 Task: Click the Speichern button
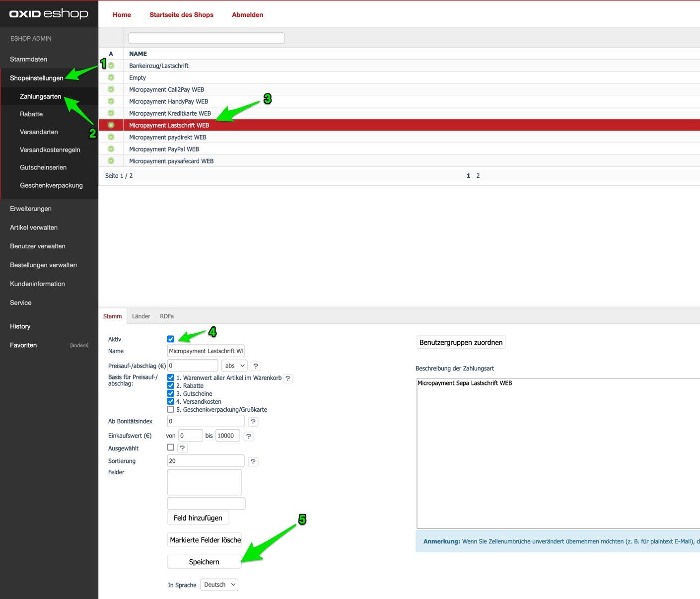(204, 562)
